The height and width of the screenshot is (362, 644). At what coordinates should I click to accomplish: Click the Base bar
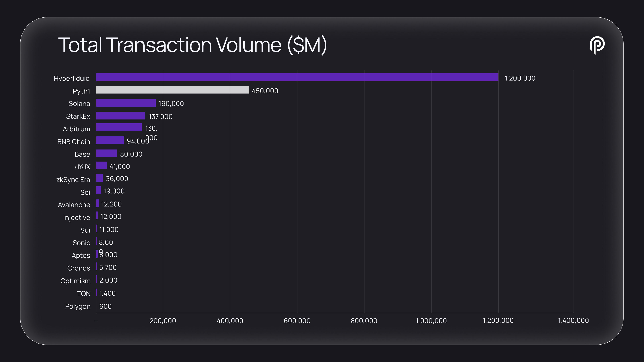106,153
